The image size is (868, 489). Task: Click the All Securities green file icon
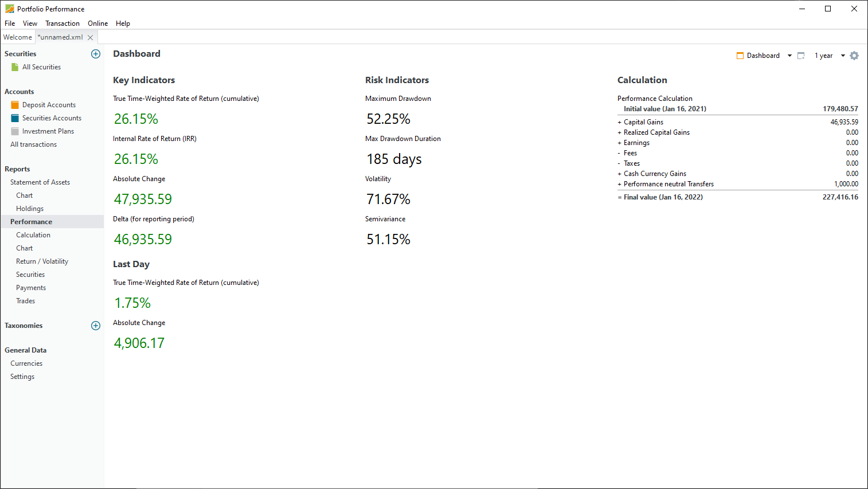click(15, 67)
